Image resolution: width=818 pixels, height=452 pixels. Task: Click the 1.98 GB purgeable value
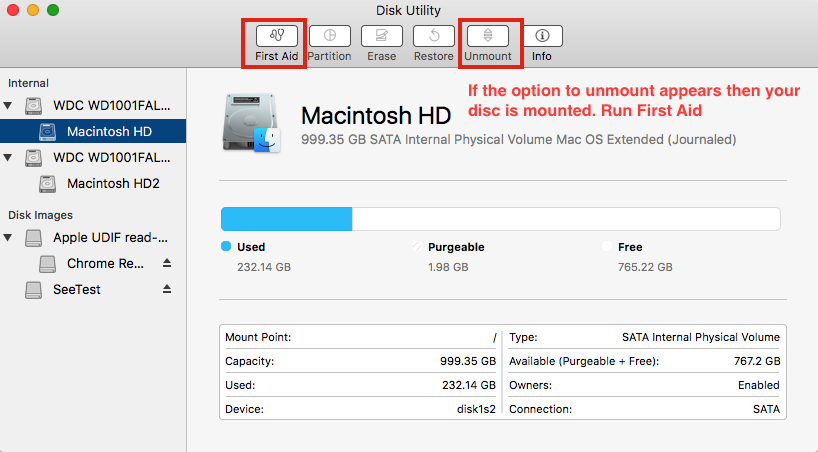(448, 267)
